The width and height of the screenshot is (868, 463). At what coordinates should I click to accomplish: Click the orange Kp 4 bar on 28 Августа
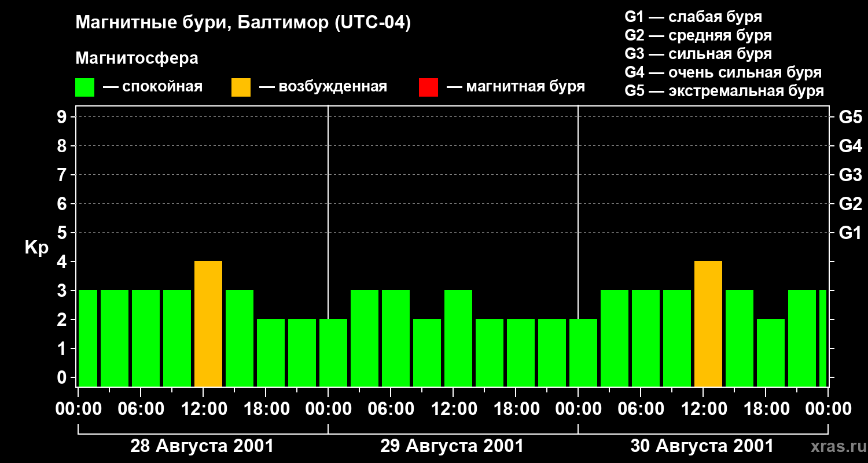tap(208, 324)
